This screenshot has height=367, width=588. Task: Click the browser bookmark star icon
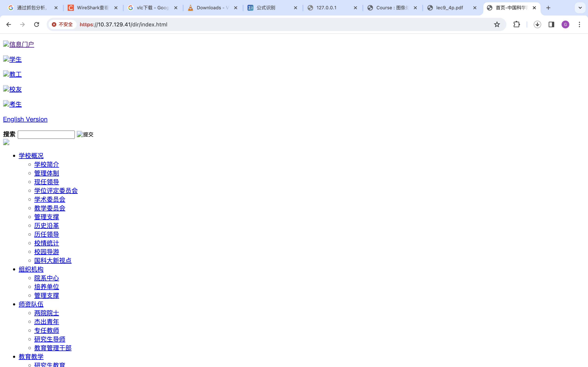pyautogui.click(x=497, y=24)
